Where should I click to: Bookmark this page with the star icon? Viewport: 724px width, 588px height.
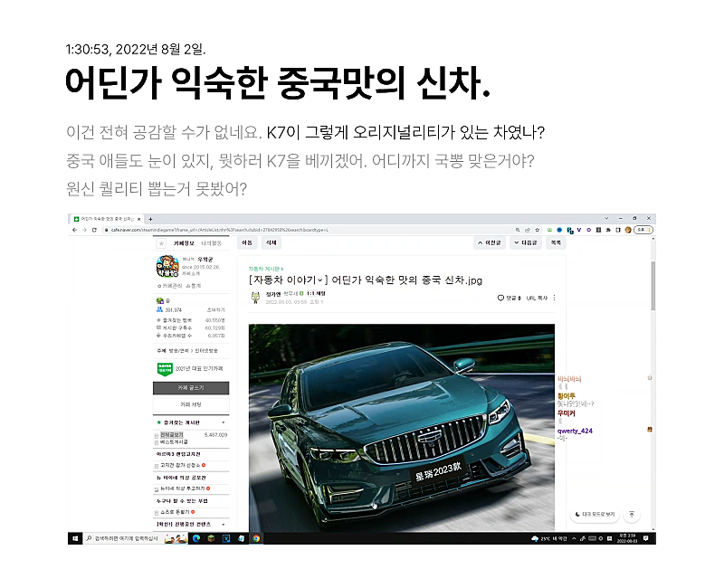pos(538,230)
